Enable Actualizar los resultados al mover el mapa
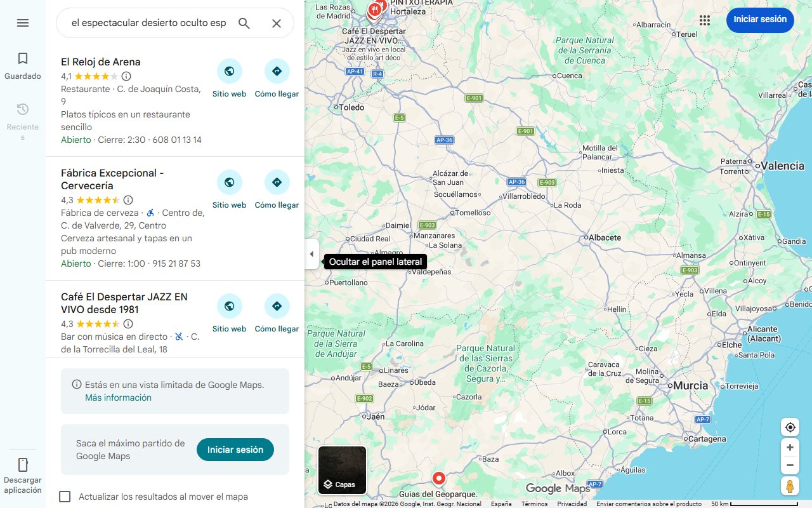This screenshot has height=508, width=812. point(65,497)
